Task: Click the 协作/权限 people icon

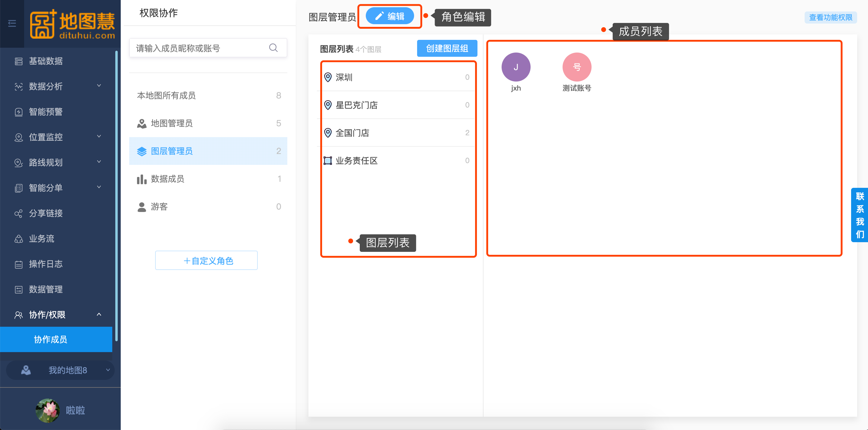Action: tap(18, 315)
